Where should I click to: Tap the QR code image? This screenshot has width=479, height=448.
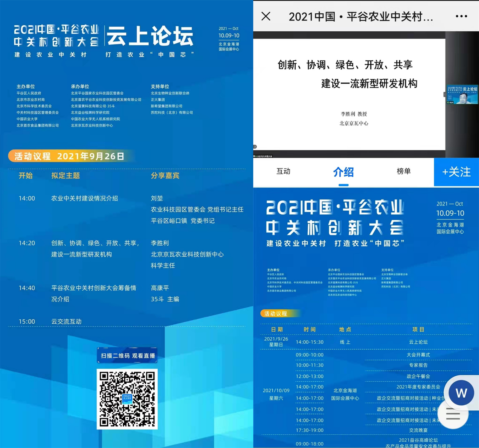coord(127,399)
